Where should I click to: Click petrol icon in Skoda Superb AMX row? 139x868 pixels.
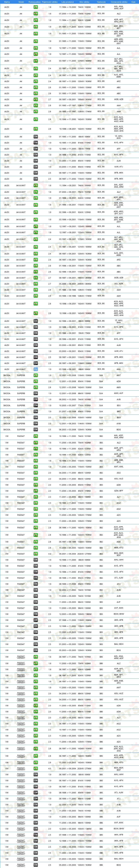click(x=36, y=388)
